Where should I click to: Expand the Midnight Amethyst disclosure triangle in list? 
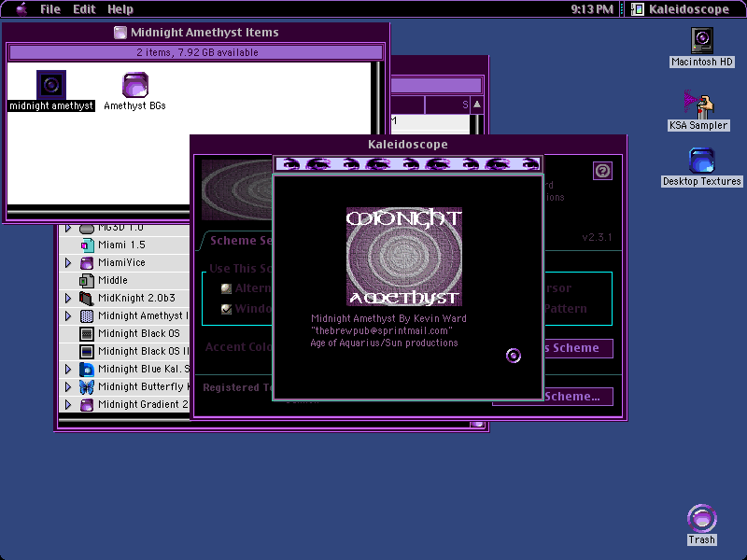[68, 315]
